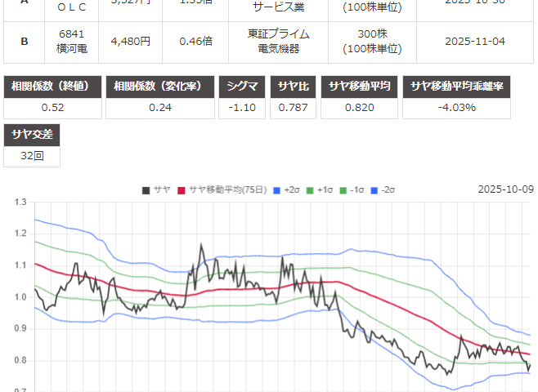Click the サヤ移動平均 header label
Screen dimensions: 538x392
[x=360, y=87]
